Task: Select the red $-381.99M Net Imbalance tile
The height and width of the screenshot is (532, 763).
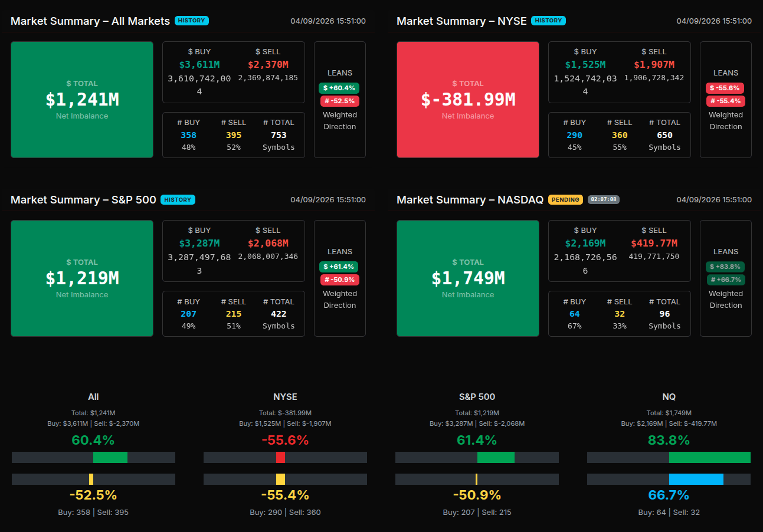Action: pos(468,100)
